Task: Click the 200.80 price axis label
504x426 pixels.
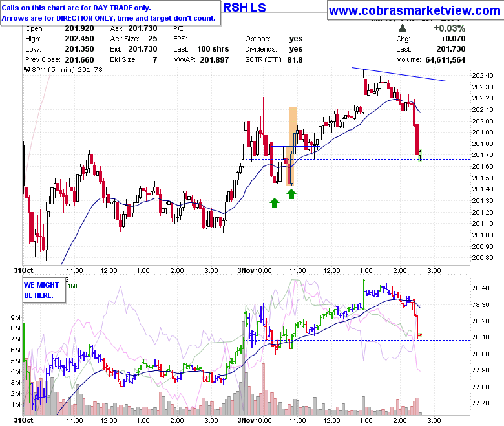Action: (483, 257)
